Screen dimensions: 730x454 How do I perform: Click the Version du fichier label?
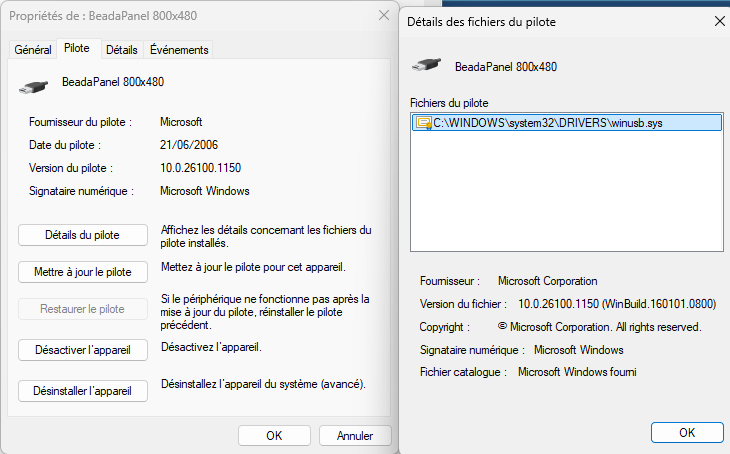point(463,304)
